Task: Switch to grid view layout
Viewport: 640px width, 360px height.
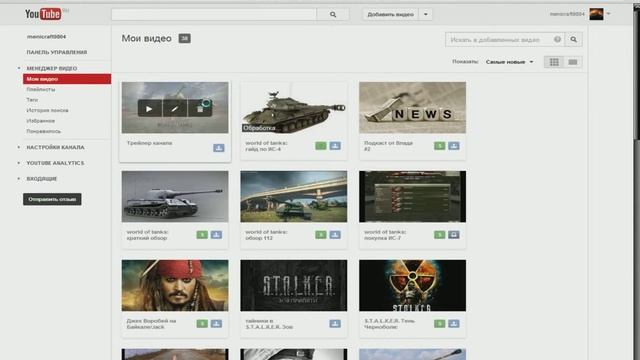Action: 554,62
